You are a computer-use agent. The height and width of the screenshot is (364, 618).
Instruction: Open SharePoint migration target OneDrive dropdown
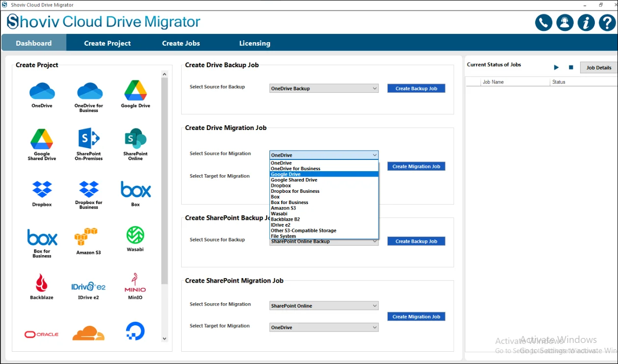(324, 327)
